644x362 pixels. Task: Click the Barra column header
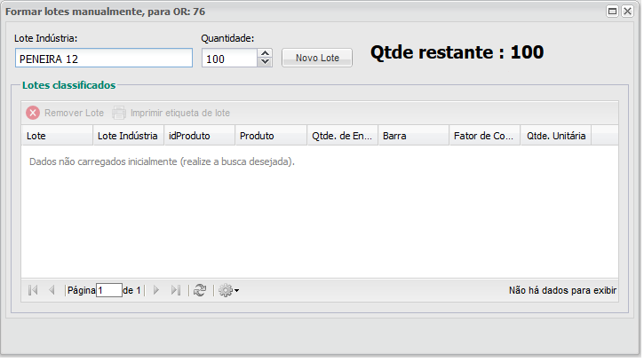414,137
